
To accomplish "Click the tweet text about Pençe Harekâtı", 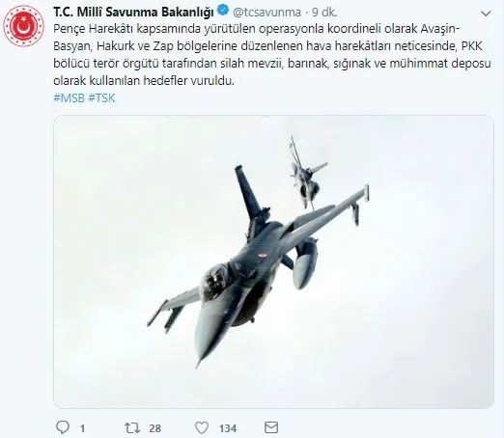I will coord(272,55).
